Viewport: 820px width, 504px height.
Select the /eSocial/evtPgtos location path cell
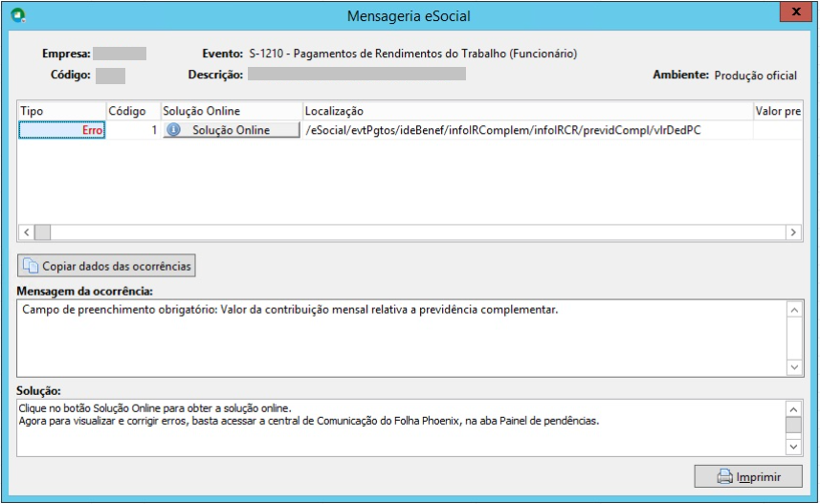[x=527, y=130]
